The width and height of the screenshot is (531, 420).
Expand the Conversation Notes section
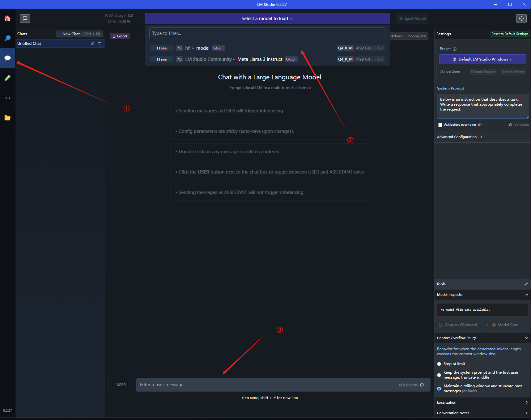point(482,413)
